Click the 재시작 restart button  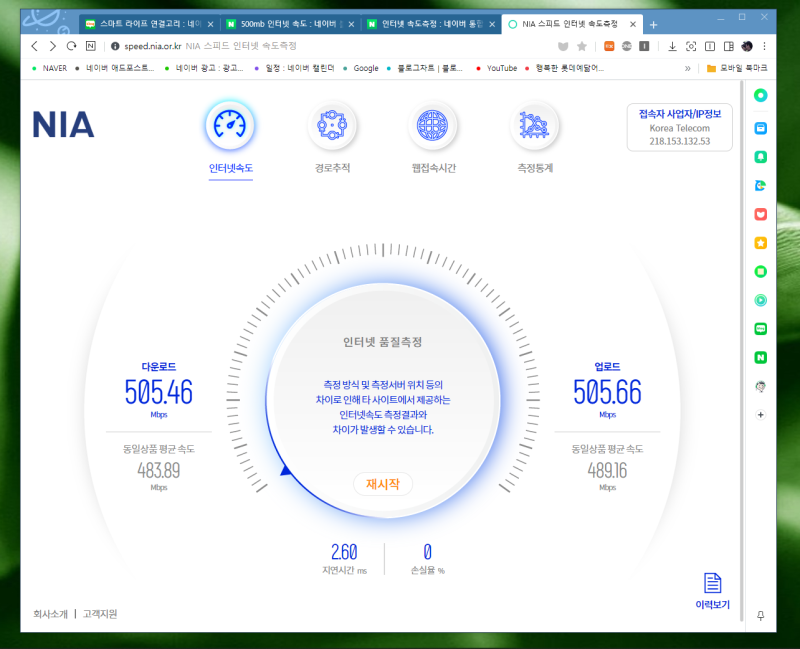tap(383, 484)
